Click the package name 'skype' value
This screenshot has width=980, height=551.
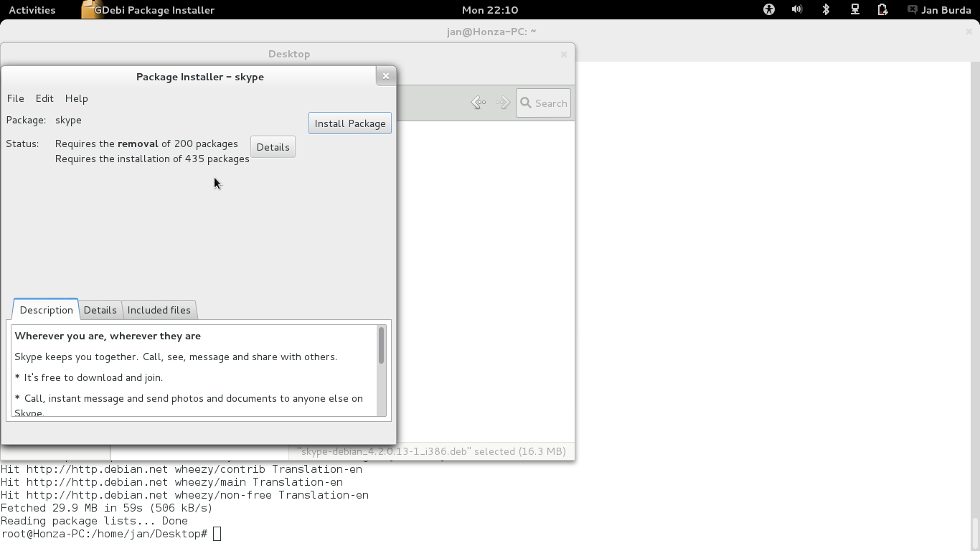tap(68, 120)
